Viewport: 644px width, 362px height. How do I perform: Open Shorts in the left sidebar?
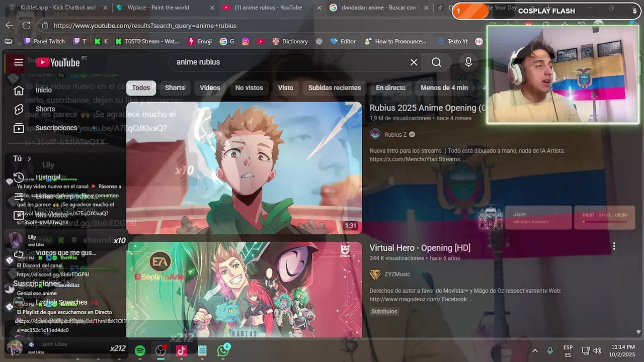[x=45, y=109]
